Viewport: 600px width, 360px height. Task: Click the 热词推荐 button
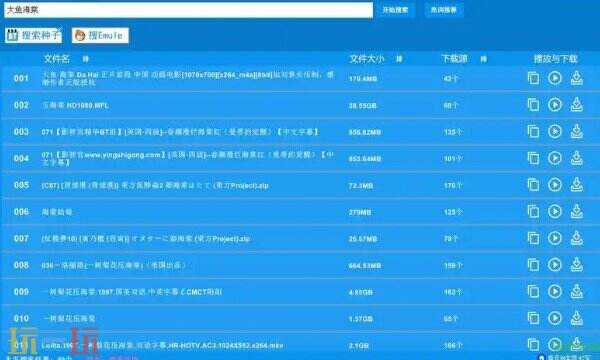[x=444, y=10]
